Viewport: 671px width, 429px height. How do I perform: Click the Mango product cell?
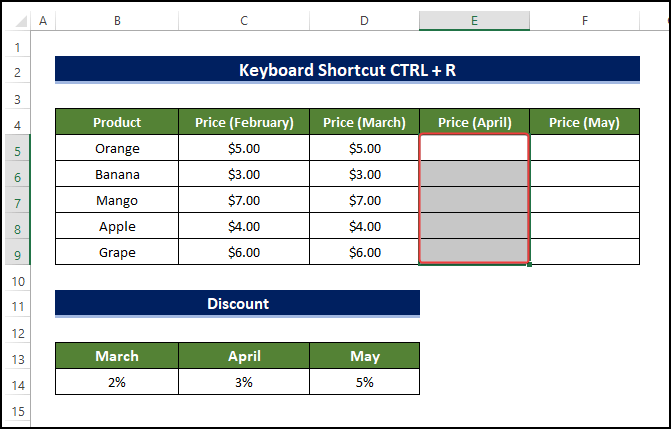click(117, 201)
